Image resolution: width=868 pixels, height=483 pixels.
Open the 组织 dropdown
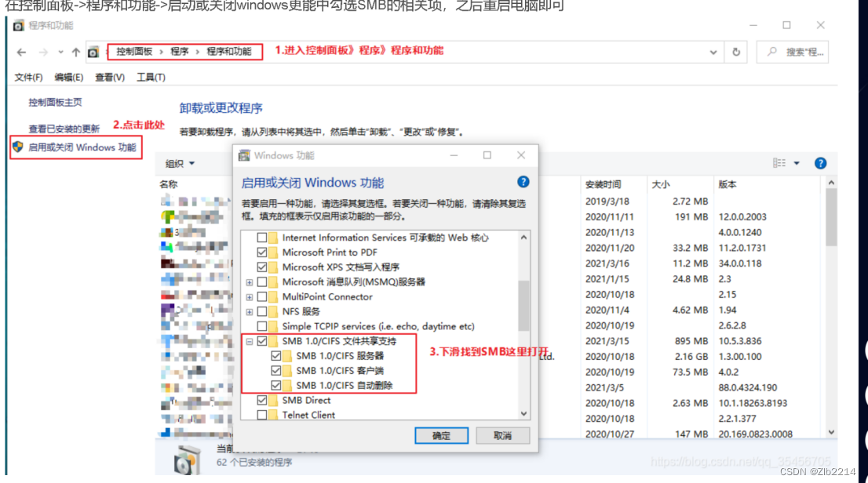180,163
